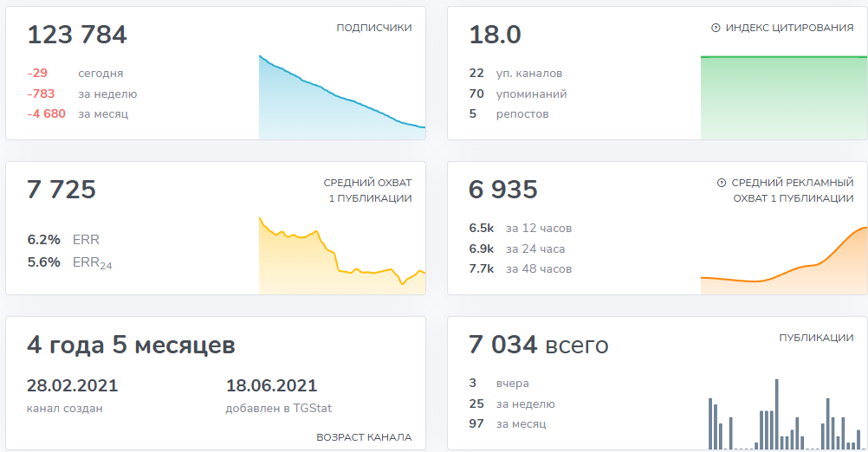Open the subscribers count 123 784
The image size is (868, 452).
tap(77, 35)
